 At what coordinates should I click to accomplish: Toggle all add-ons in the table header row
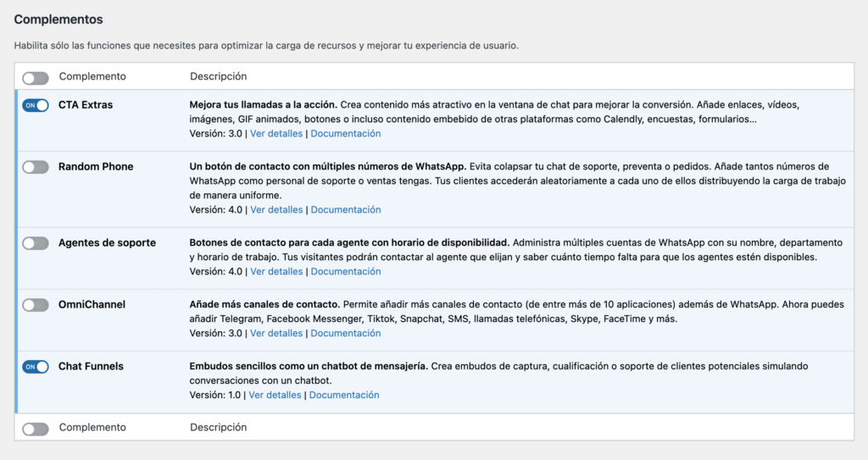[36, 78]
